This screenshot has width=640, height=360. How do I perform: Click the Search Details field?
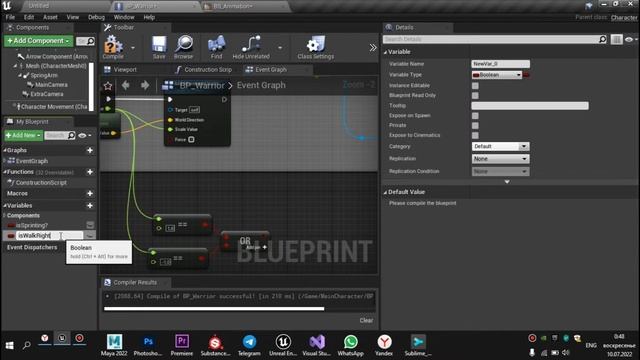coord(491,39)
